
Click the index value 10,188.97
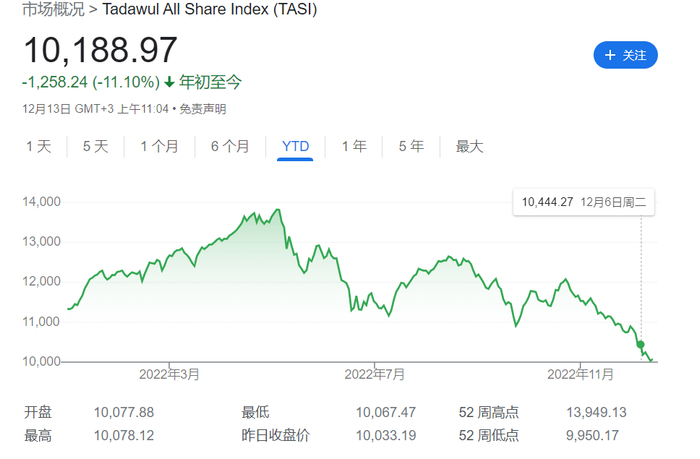[x=100, y=50]
